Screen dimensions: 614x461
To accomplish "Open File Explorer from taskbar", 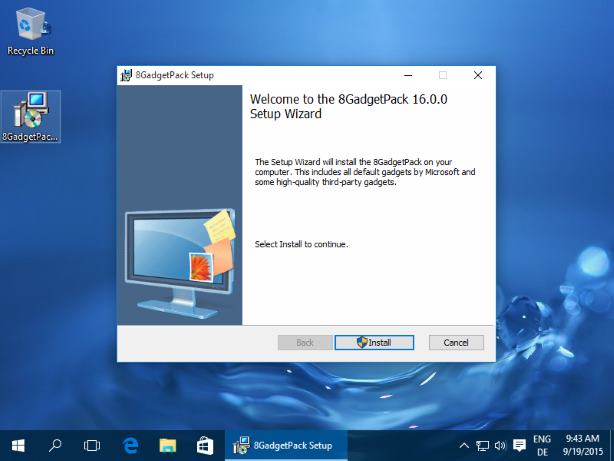I will 168,445.
